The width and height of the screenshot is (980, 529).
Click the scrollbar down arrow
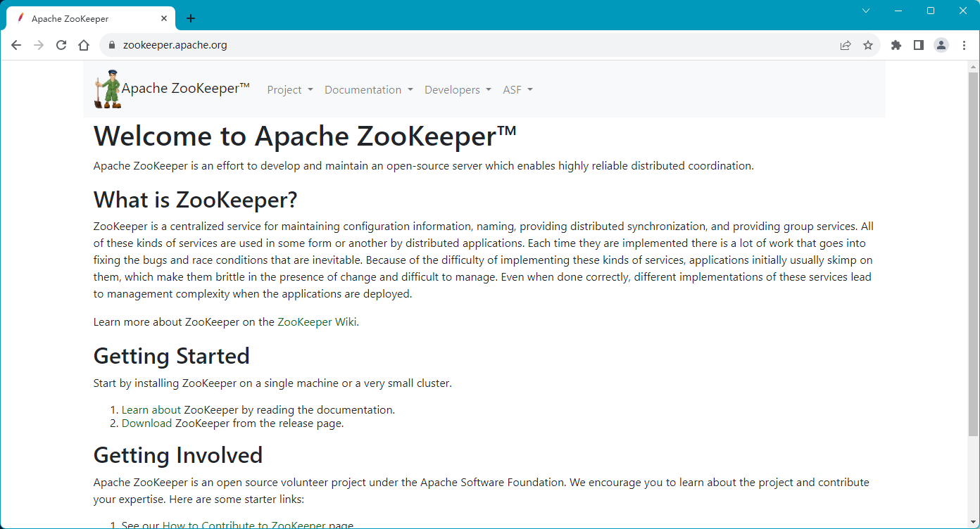point(974,523)
